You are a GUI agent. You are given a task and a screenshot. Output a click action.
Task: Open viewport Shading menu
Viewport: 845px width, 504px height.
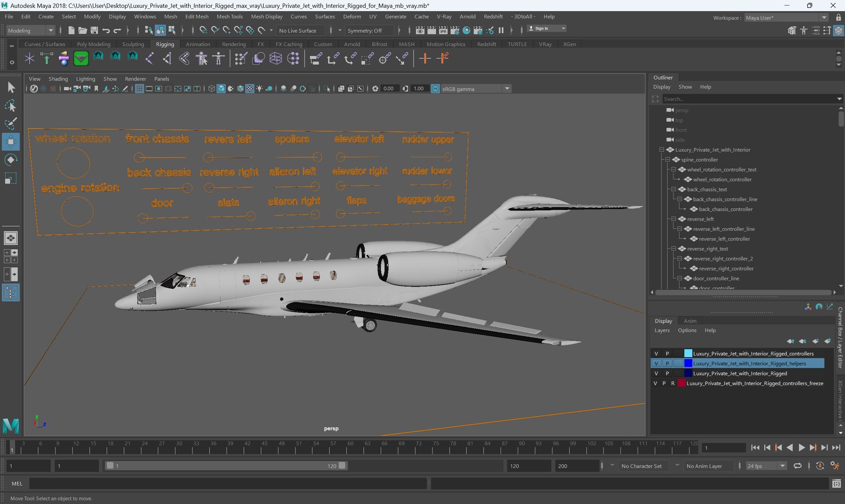[x=58, y=79]
